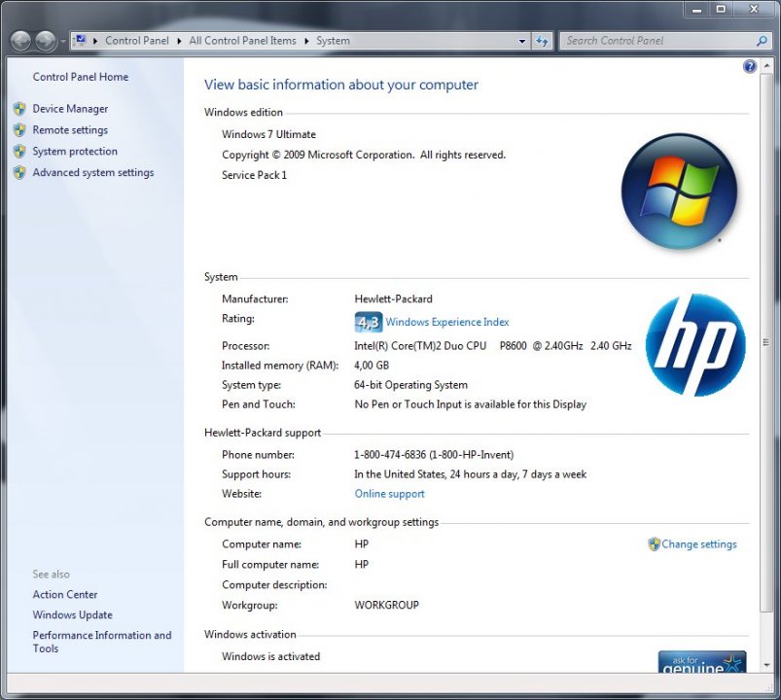Click the Refresh button next to address bar
The height and width of the screenshot is (700, 781).
tap(542, 42)
